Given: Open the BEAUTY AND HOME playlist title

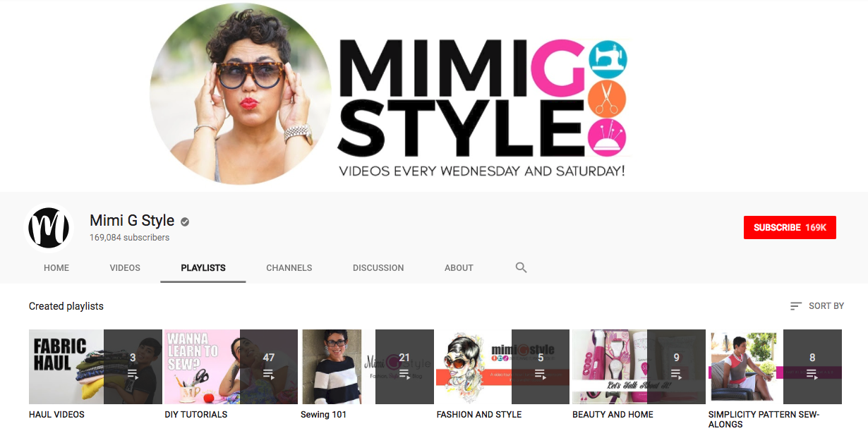Looking at the screenshot, I should coord(613,415).
